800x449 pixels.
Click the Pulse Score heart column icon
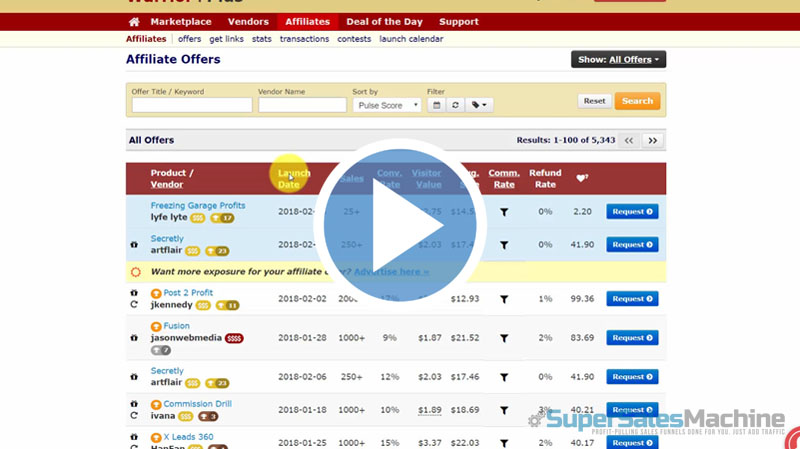(583, 179)
